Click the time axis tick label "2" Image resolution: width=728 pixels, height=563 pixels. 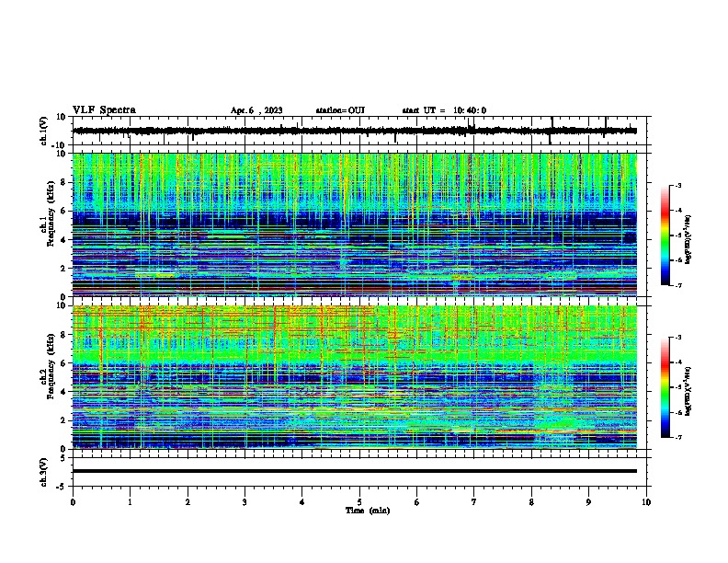pos(188,502)
